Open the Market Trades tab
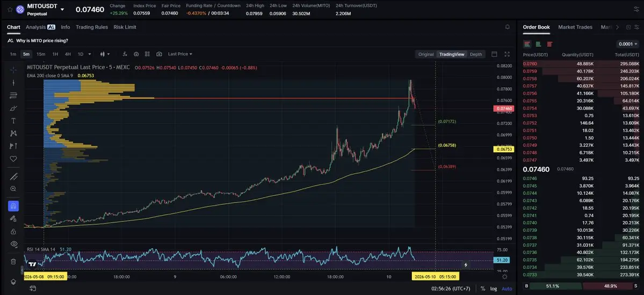The height and width of the screenshot is (295, 644). [x=575, y=27]
